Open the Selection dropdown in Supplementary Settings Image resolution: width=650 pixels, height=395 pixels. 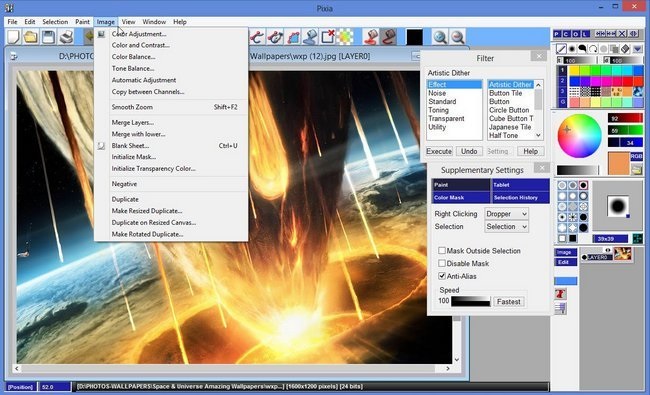507,227
